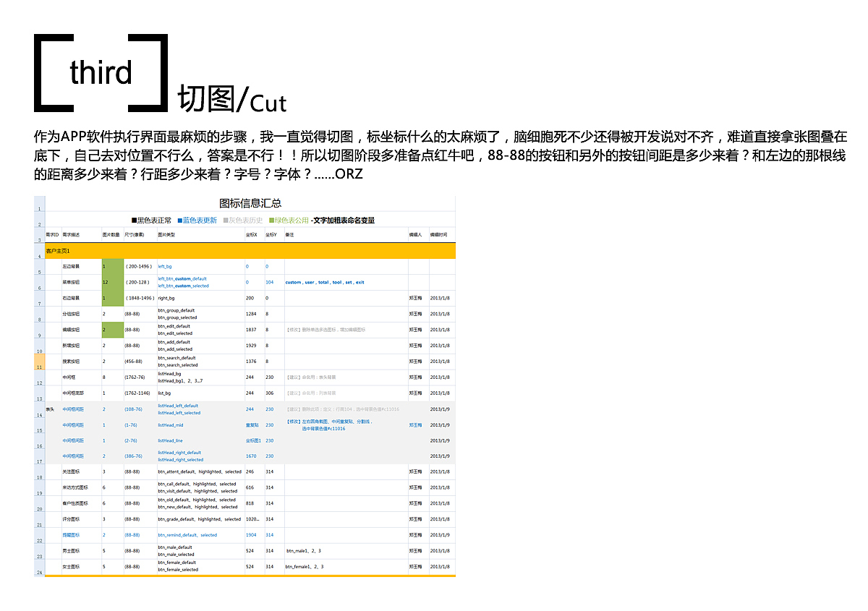Click the grey 灰色表历史 legend label
Image resolution: width=868 pixels, height=611 pixels.
click(x=246, y=221)
